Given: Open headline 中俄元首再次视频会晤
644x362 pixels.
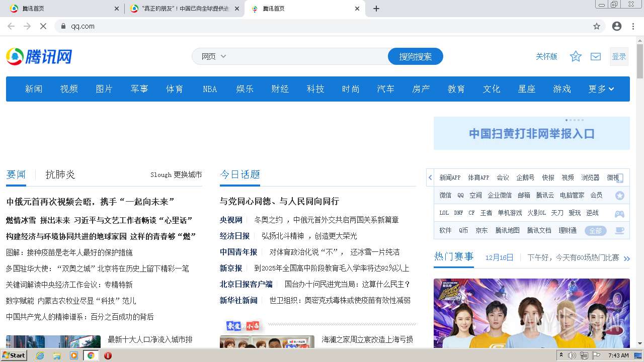Looking at the screenshot, I should [x=91, y=202].
